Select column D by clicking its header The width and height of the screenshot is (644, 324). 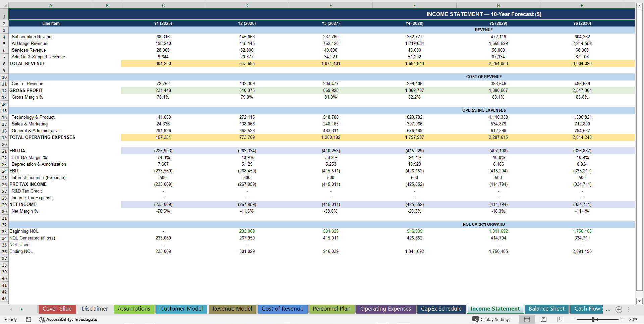coord(247,5)
